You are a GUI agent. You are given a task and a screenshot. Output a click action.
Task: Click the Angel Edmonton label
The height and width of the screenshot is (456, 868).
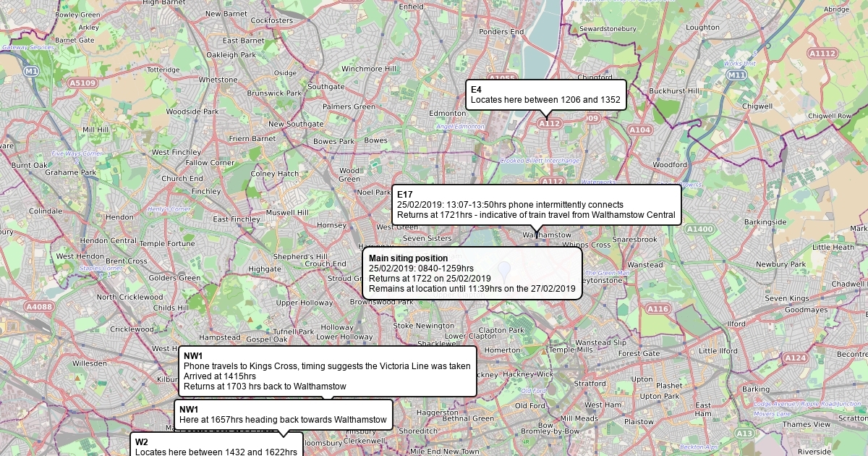(460, 127)
